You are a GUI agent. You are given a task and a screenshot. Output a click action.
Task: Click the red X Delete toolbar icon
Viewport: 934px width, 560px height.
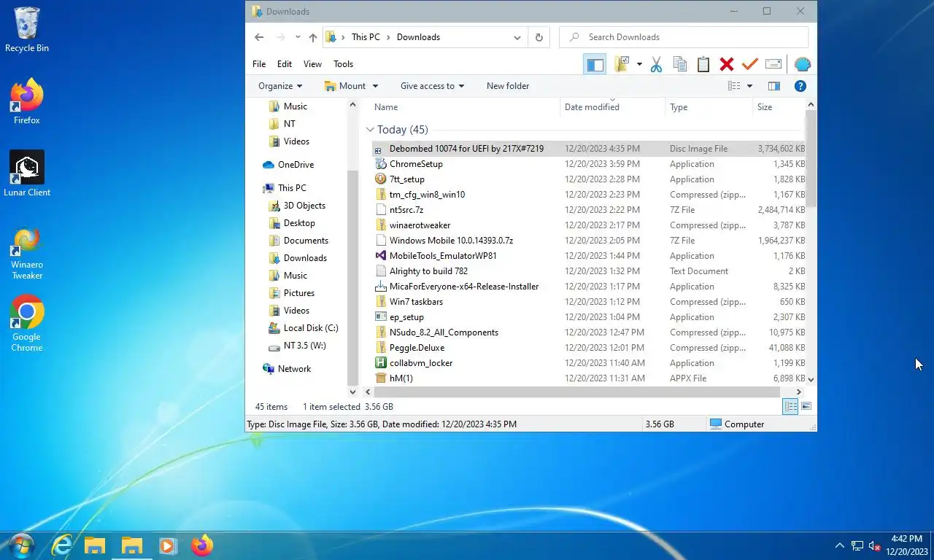pyautogui.click(x=726, y=64)
